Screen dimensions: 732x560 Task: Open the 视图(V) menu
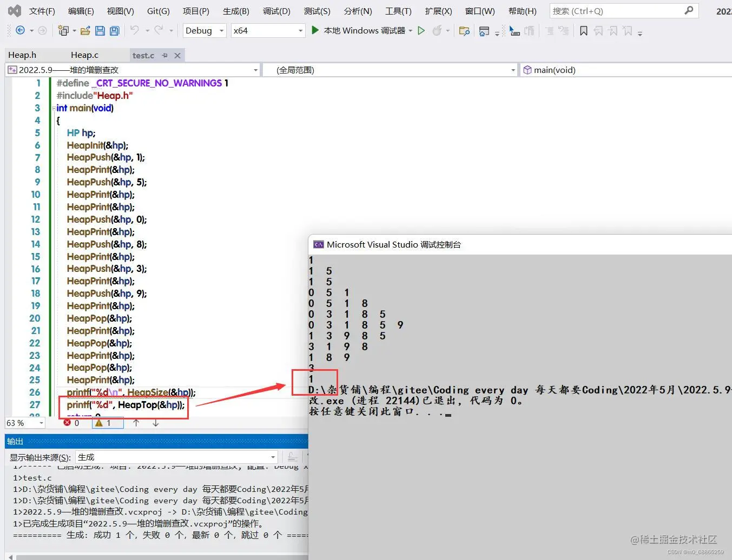tap(120, 11)
